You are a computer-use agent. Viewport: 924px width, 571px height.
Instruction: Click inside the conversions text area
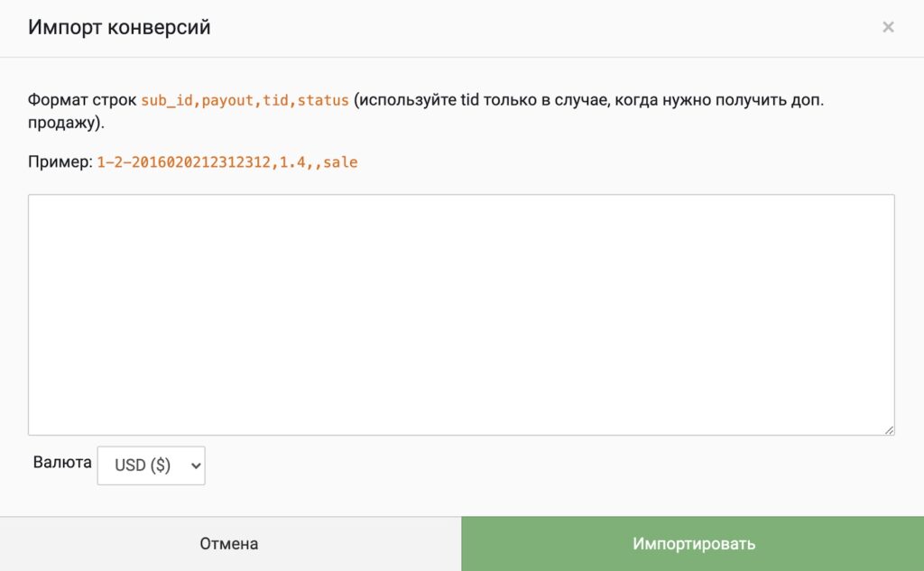(461, 315)
